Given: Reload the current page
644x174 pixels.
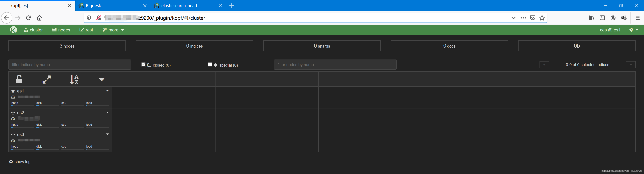Looking at the screenshot, I should click(x=29, y=18).
